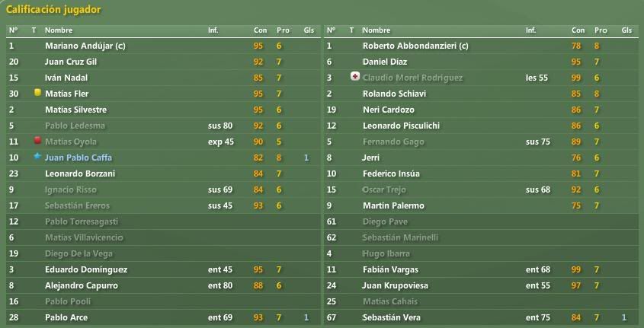Open Federico Insúa's player profile
Image resolution: width=644 pixels, height=328 pixels.
click(391, 174)
